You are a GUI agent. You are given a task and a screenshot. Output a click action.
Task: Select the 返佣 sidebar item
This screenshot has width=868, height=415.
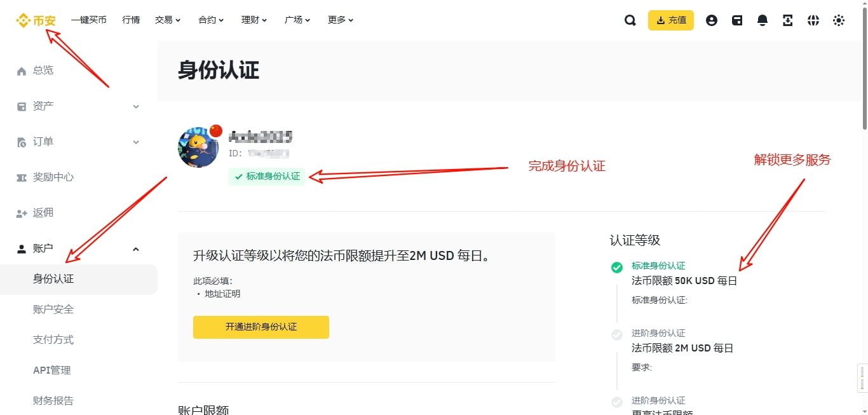tap(42, 212)
